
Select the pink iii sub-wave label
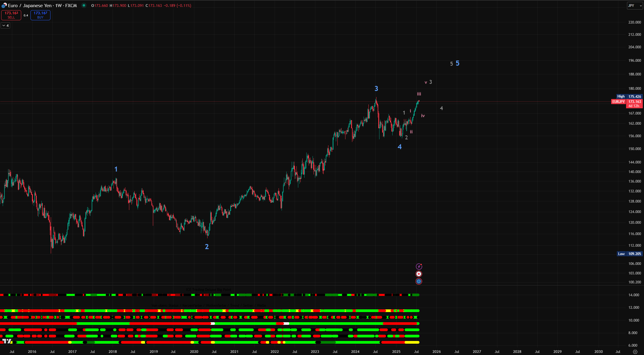pyautogui.click(x=419, y=94)
